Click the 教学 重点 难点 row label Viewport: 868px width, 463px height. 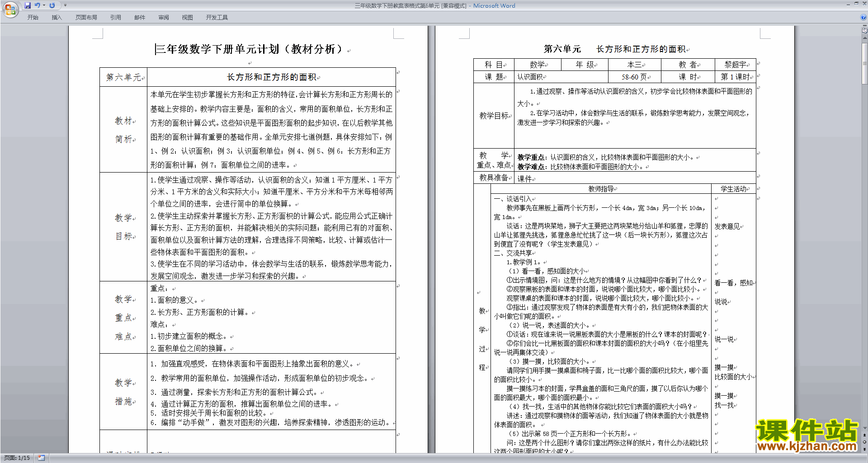click(x=123, y=318)
